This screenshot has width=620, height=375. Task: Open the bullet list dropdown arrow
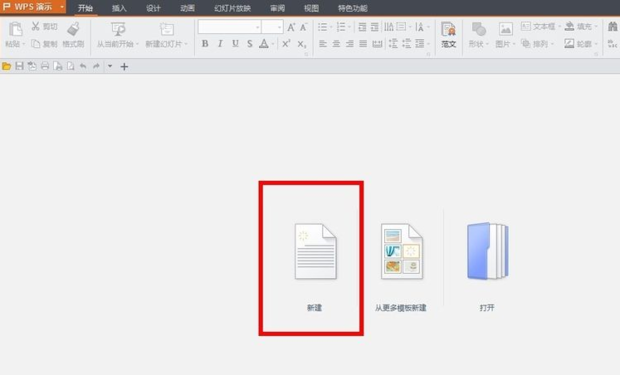coord(331,27)
